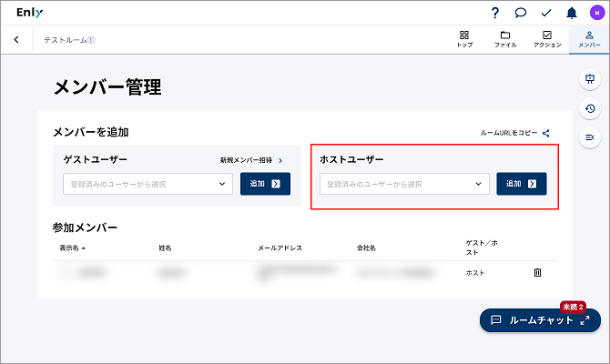Delete the ホスト member with trash icon
Viewport: 610px width, 364px height.
tap(537, 273)
